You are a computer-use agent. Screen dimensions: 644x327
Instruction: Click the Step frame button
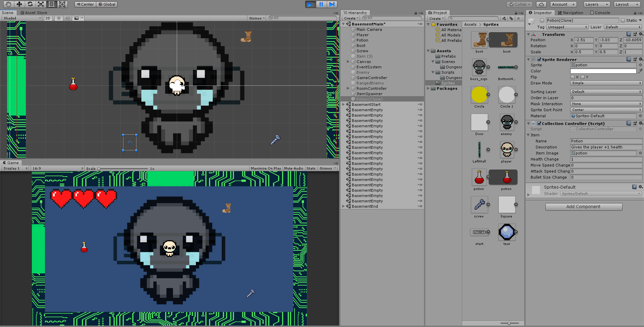click(x=332, y=4)
